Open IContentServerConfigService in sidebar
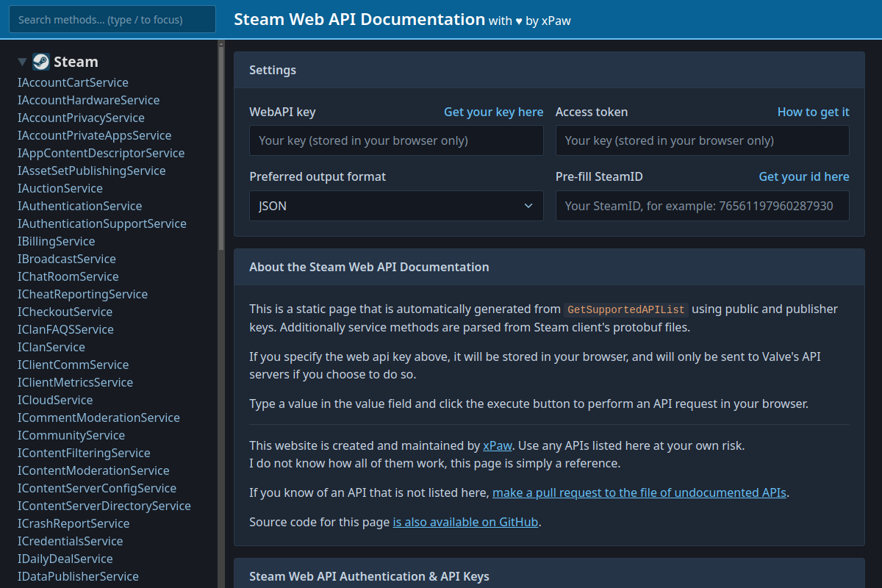The image size is (882, 588). pos(97,488)
